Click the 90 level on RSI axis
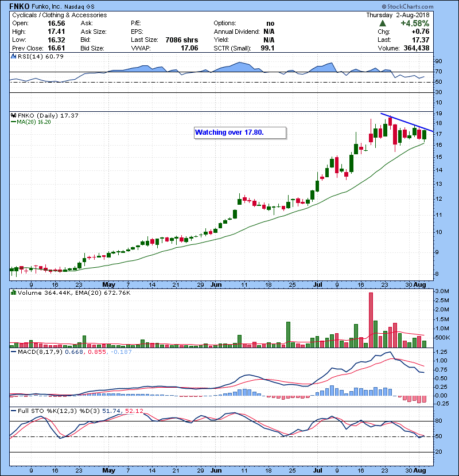This screenshot has width=459, height=476. click(x=438, y=61)
